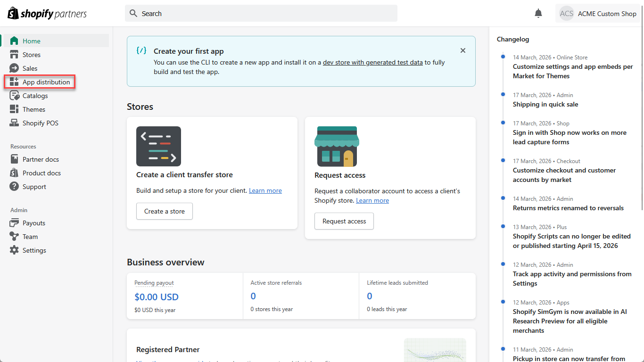Open the Shipping in quick sale changelog entry
This screenshot has height=362, width=644.
[545, 104]
